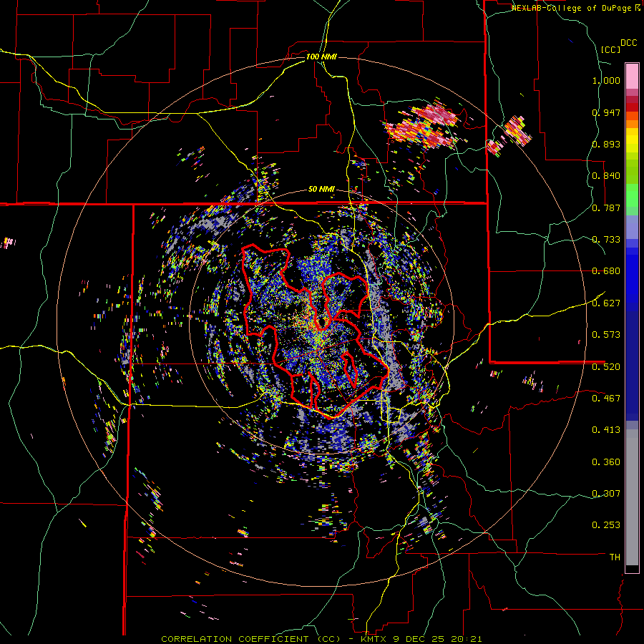
Task: Select the 0.573 legend value
Action: [x=606, y=335]
